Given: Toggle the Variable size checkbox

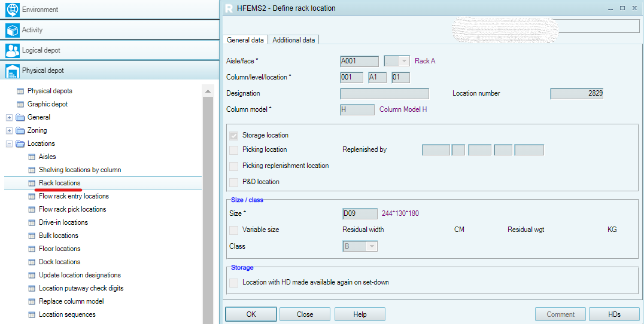Looking at the screenshot, I should pos(233,230).
